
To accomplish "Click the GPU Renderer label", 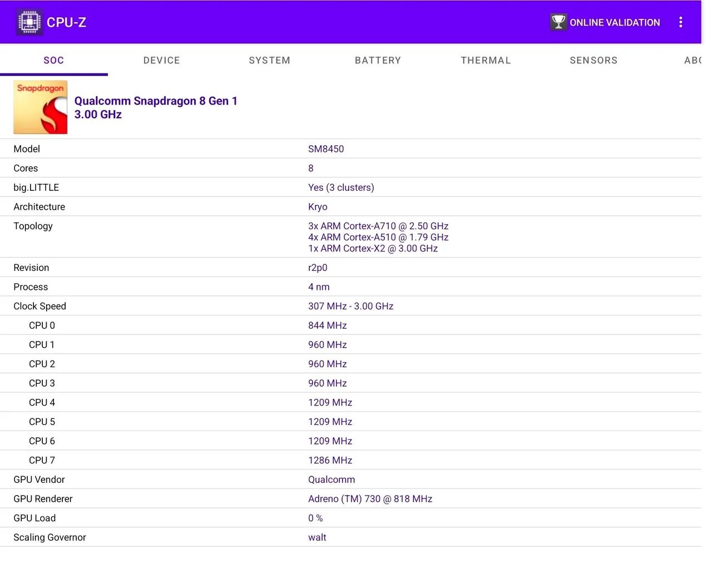I will tap(43, 499).
